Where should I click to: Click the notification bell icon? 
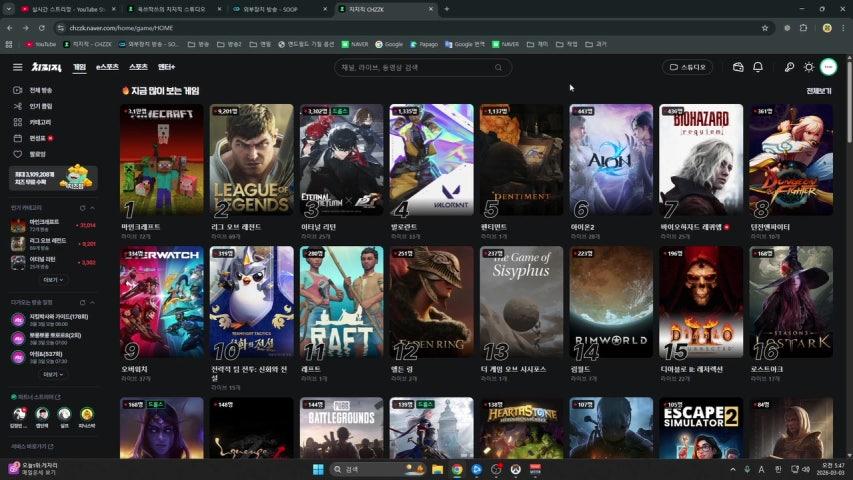758,67
